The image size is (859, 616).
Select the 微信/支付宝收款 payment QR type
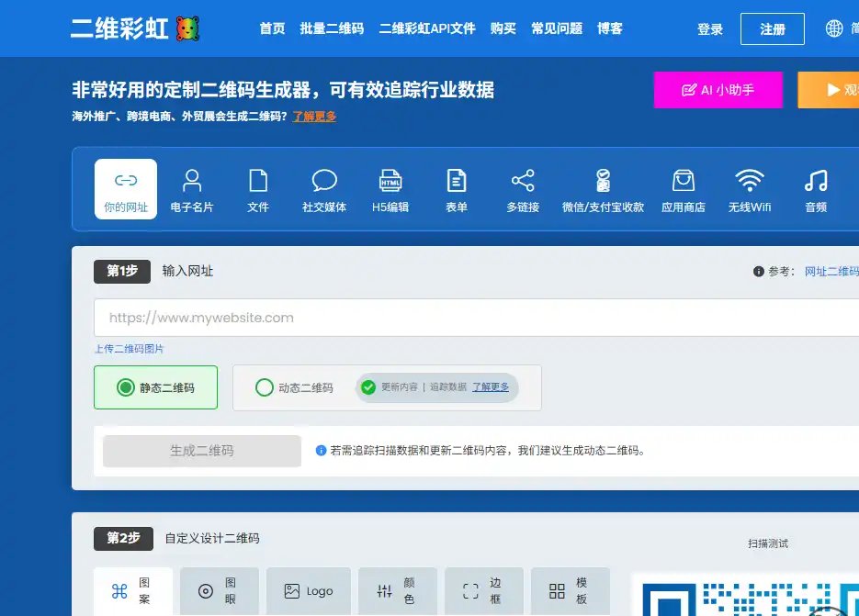(603, 189)
